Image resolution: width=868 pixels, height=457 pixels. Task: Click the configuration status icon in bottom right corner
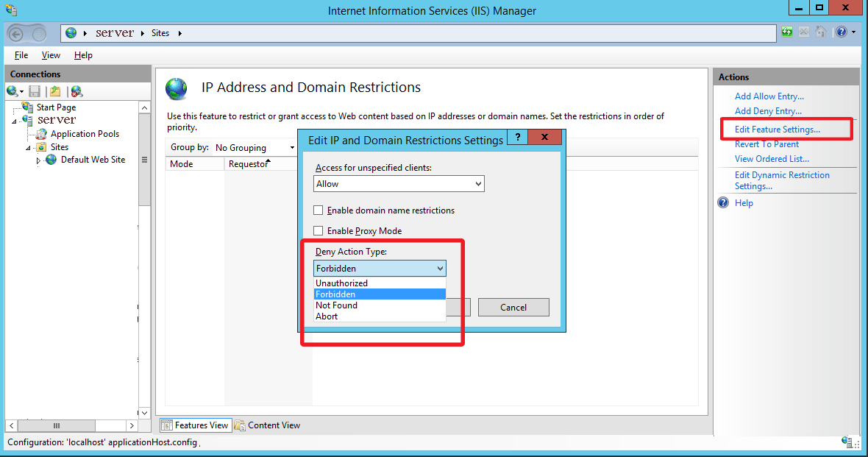(847, 442)
